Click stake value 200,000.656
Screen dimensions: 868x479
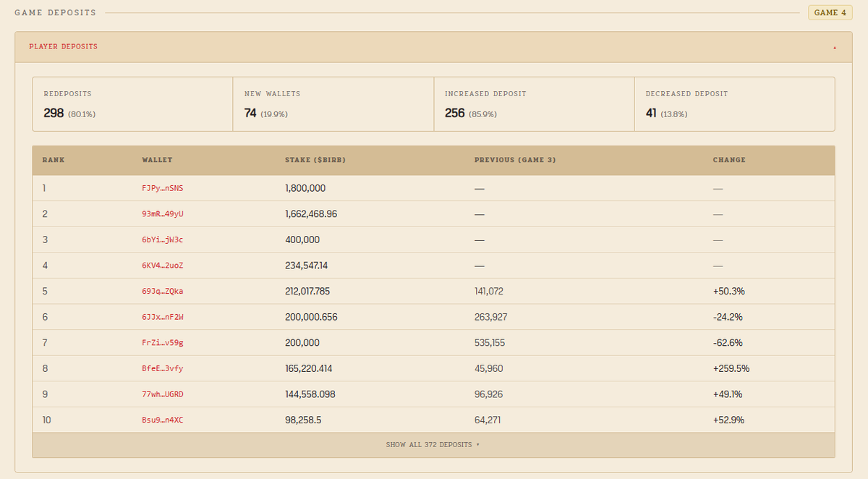click(x=312, y=317)
